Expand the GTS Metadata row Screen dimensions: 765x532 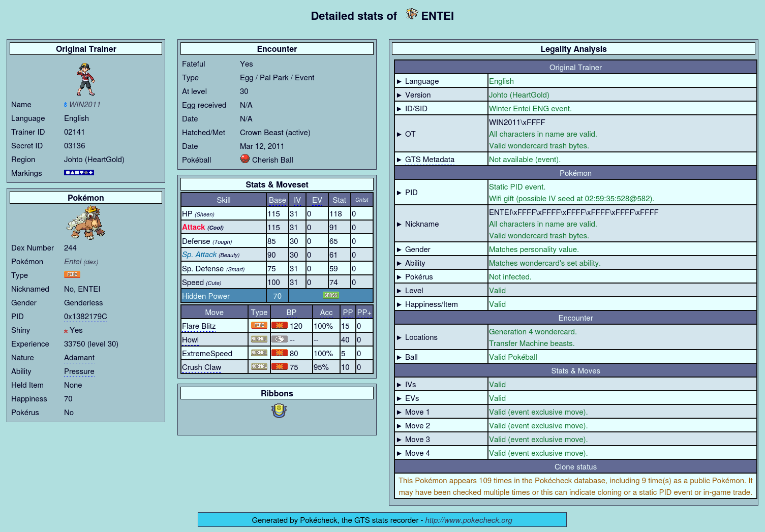point(399,160)
